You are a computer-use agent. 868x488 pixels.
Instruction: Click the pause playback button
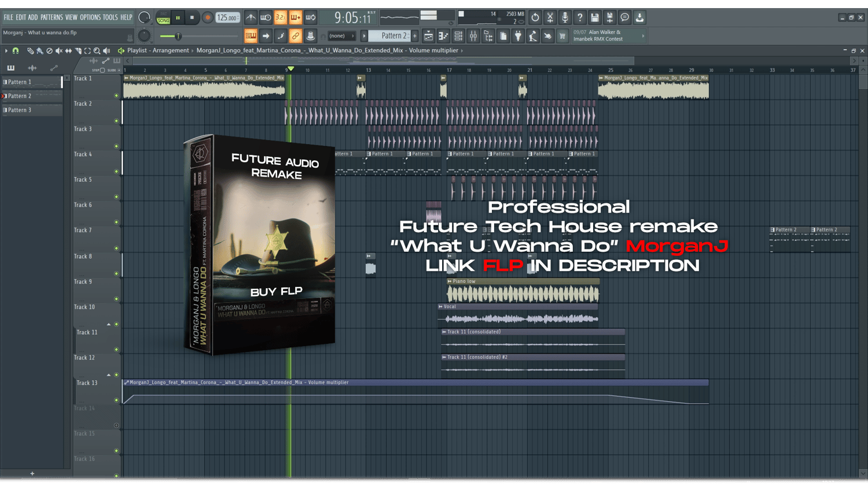pos(178,17)
